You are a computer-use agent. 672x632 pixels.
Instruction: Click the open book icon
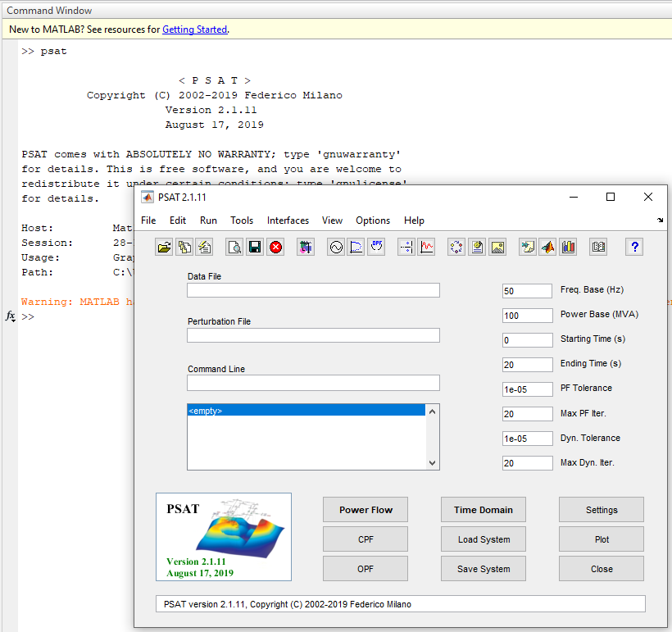coord(598,247)
